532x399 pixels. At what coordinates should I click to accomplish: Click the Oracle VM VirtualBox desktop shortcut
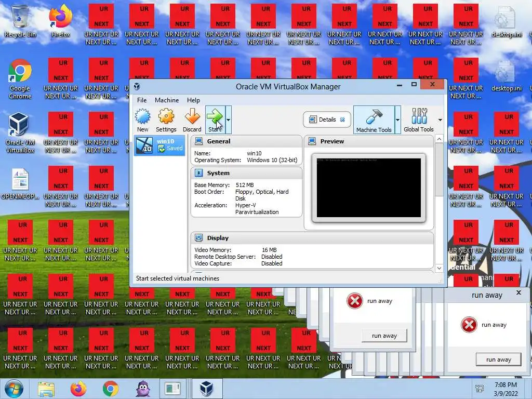coord(20,133)
